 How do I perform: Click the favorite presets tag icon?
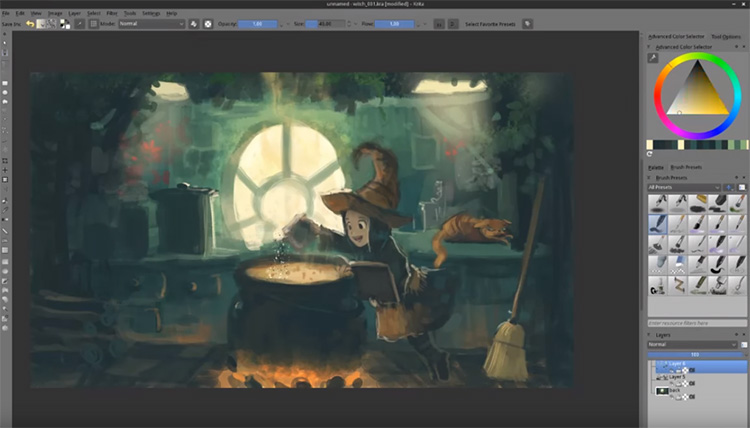pyautogui.click(x=528, y=24)
